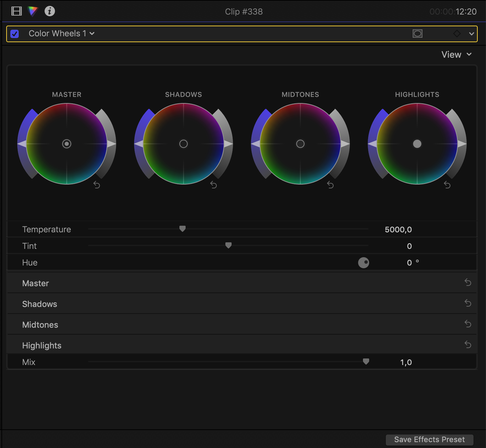The image size is (486, 448).
Task: Click the Master wheel center color puck
Action: [x=67, y=144]
